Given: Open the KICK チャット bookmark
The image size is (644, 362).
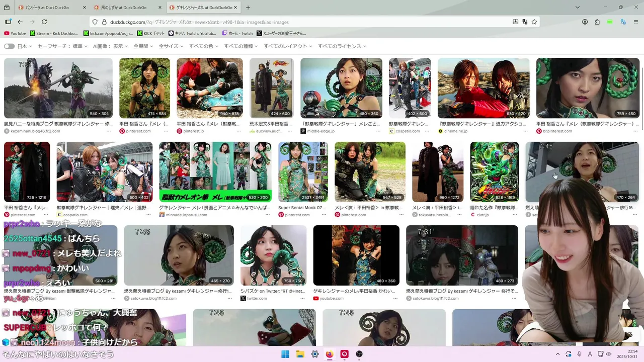Looking at the screenshot, I should click(x=150, y=33).
